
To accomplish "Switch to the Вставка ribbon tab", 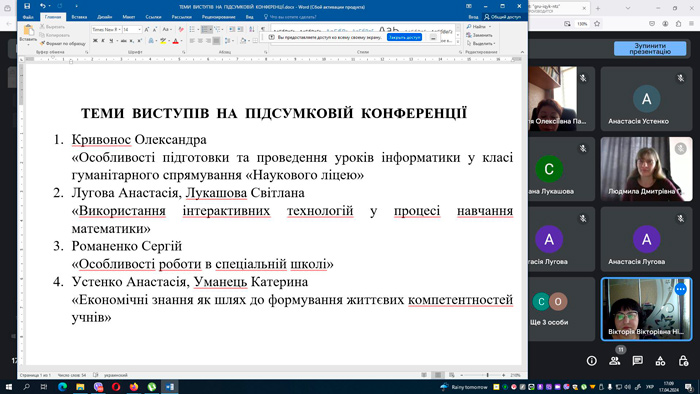I will pos(79,17).
